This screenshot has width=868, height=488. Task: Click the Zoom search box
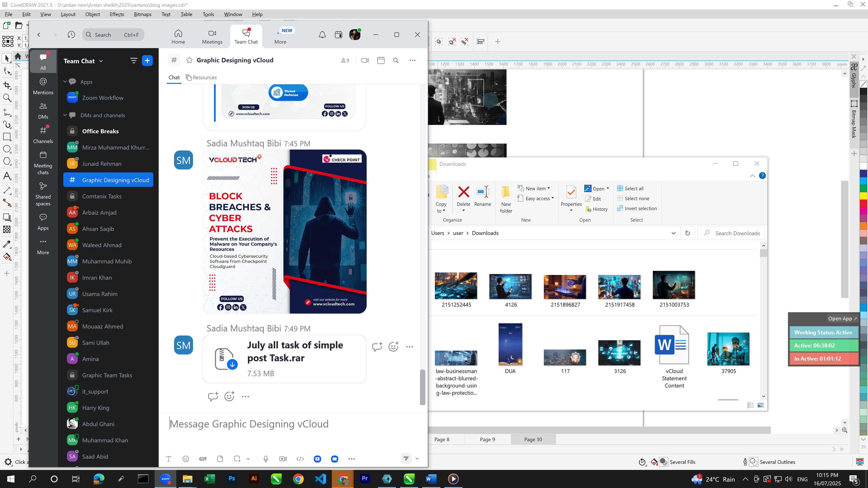click(x=113, y=35)
